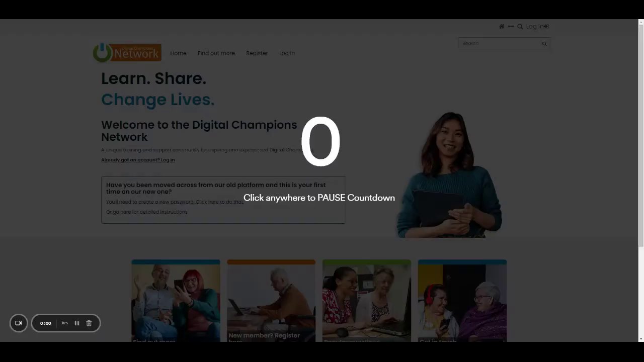Click the top bar magnifier search icon
644x362 pixels.
(x=520, y=27)
